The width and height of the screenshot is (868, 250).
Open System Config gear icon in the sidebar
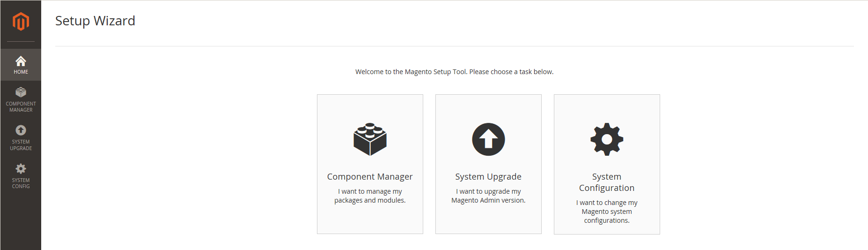(x=21, y=168)
